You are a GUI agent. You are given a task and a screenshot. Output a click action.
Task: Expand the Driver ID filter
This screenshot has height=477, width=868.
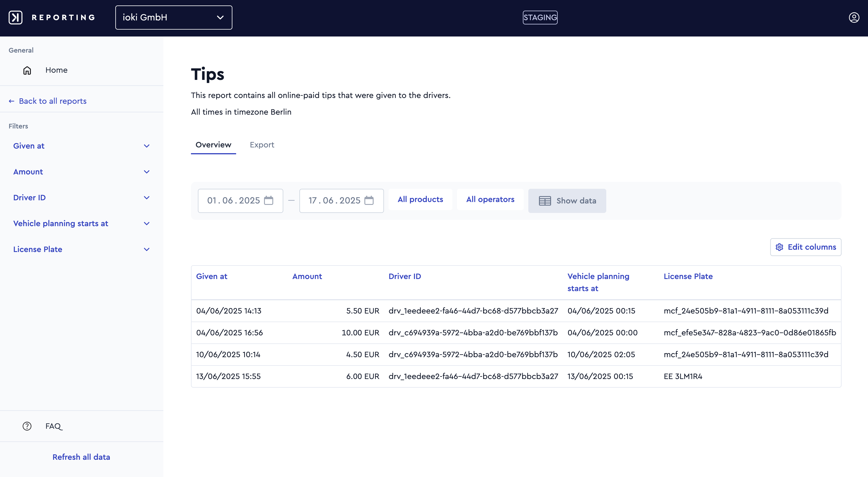[x=82, y=198]
